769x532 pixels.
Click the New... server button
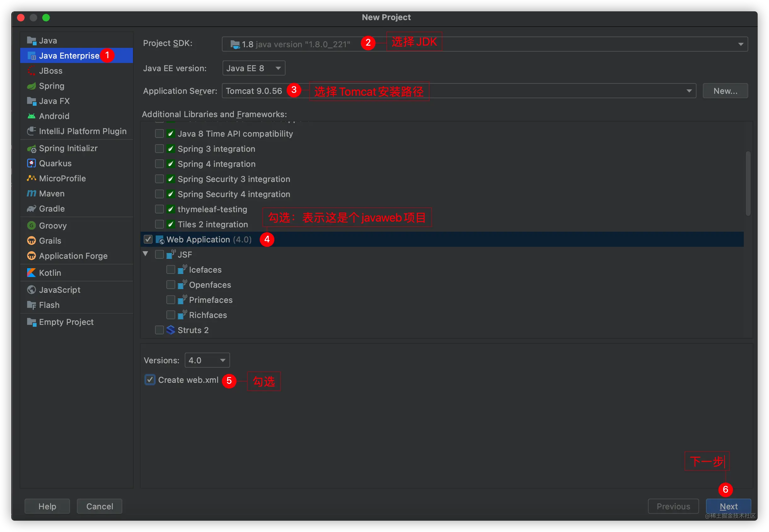[725, 91]
